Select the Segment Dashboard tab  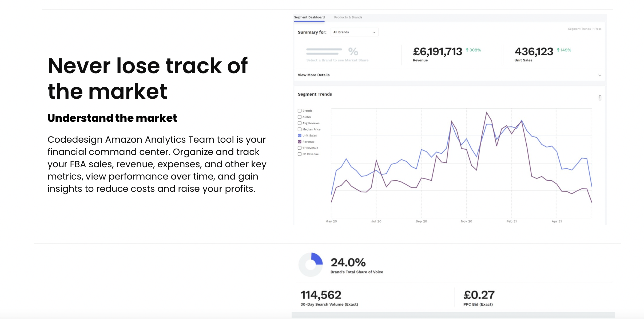[309, 17]
